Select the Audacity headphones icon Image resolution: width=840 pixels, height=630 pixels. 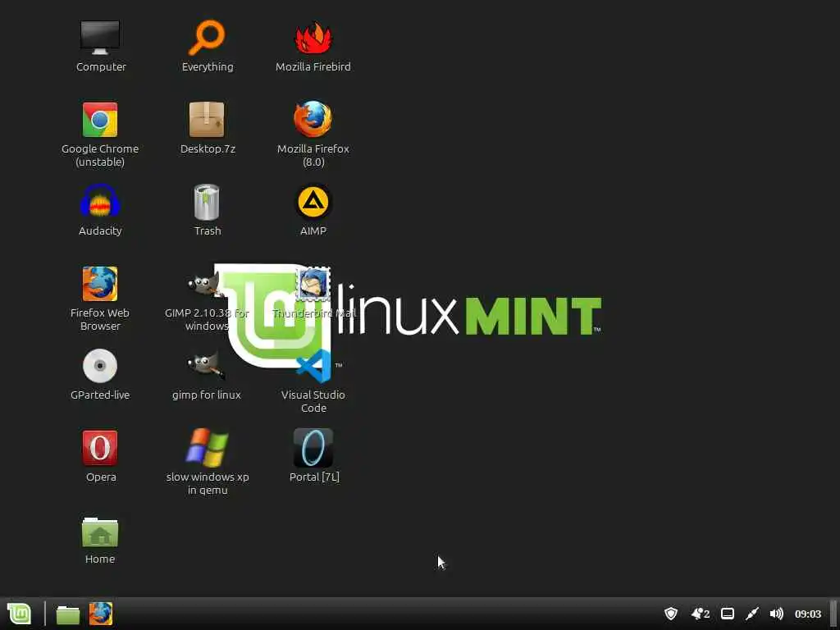point(100,202)
